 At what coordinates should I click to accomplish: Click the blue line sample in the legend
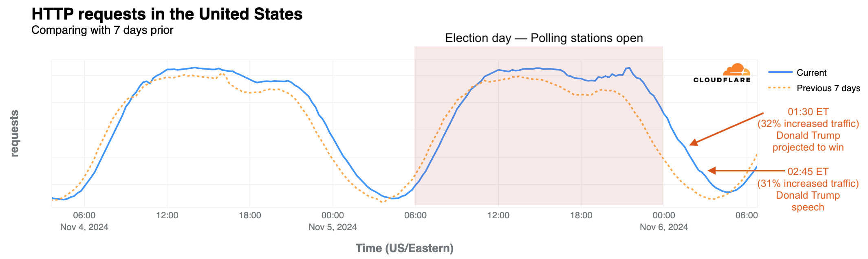(779, 72)
